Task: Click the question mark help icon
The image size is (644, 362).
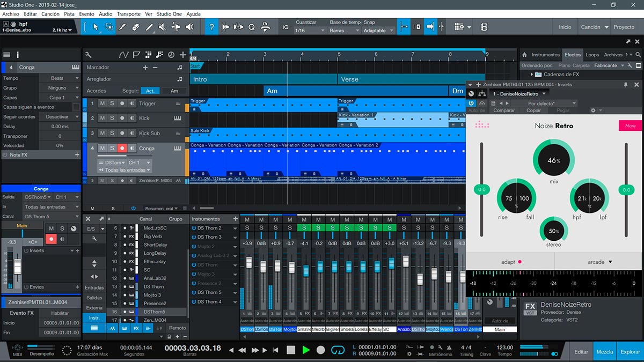Action: click(x=212, y=27)
